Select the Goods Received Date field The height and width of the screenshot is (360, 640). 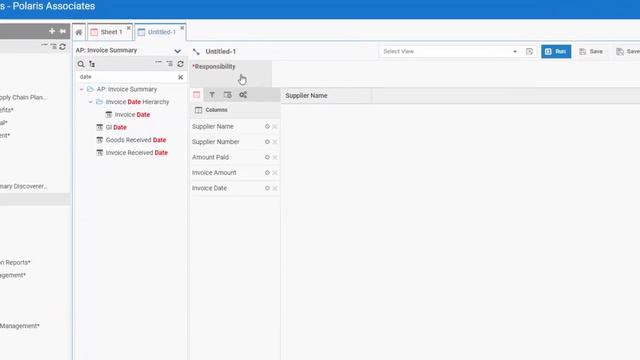point(136,140)
